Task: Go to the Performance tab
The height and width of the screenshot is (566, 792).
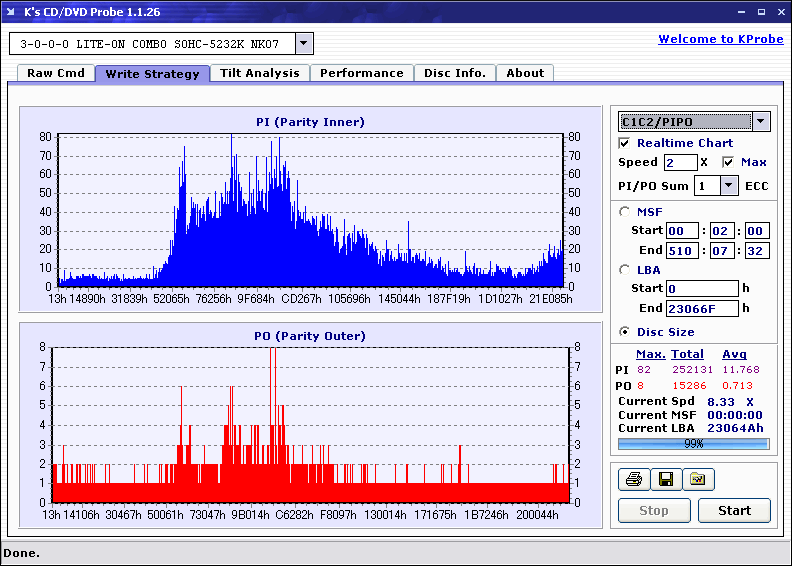Action: pyautogui.click(x=362, y=73)
